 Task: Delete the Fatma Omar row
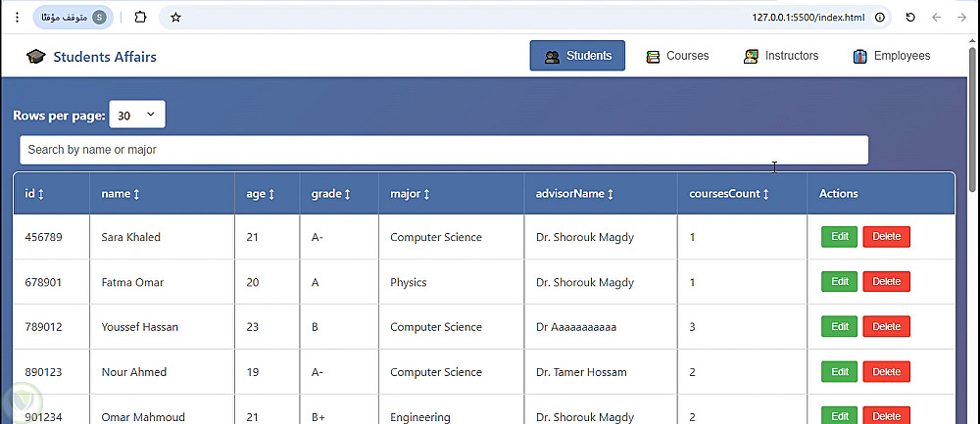pyautogui.click(x=886, y=282)
